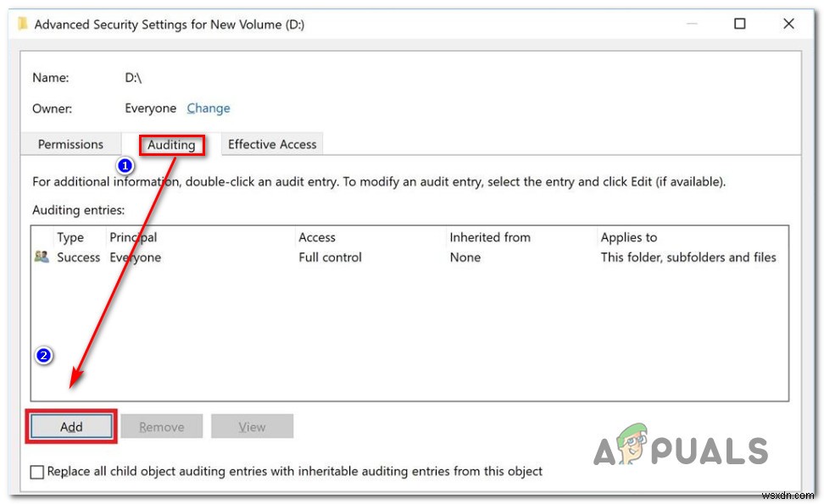Click the Applies to column header
Screen dimensions: 824x504
click(629, 237)
